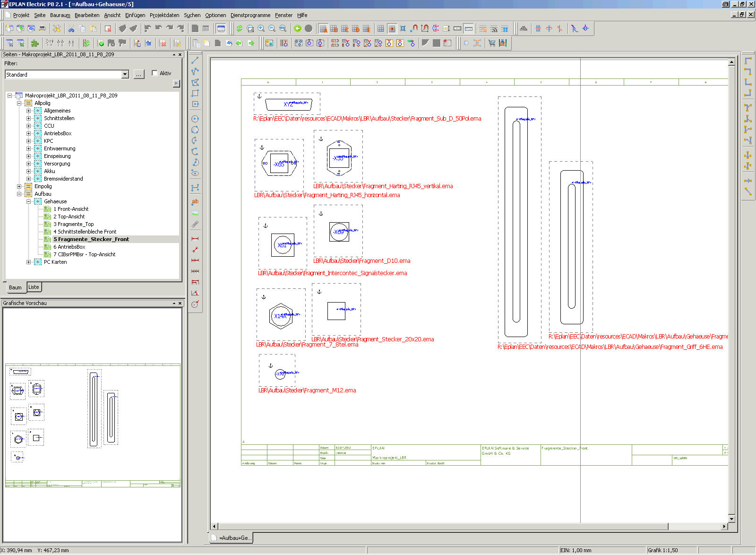
Task: Open the Standard filter dropdown
Action: point(125,75)
